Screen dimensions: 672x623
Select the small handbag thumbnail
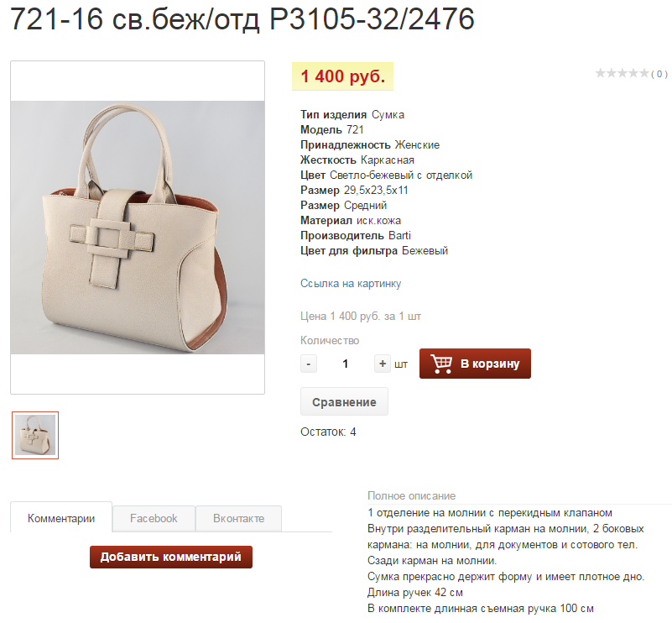pos(35,435)
